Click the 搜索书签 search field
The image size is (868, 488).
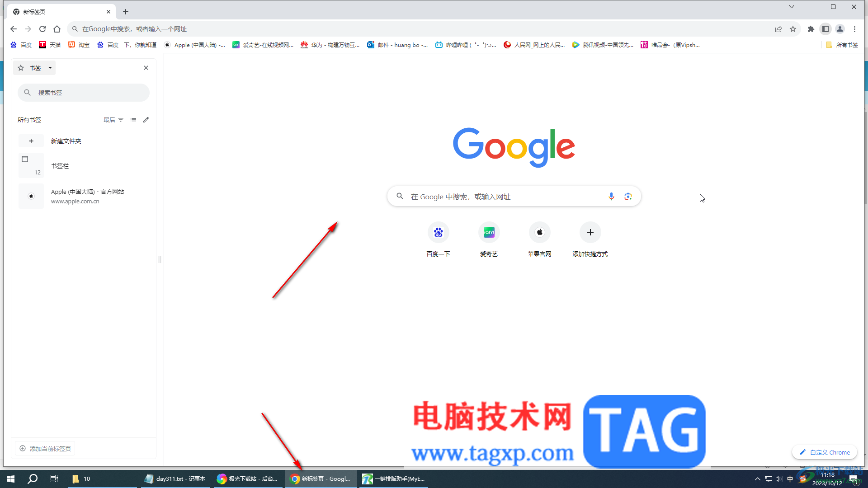pos(84,93)
